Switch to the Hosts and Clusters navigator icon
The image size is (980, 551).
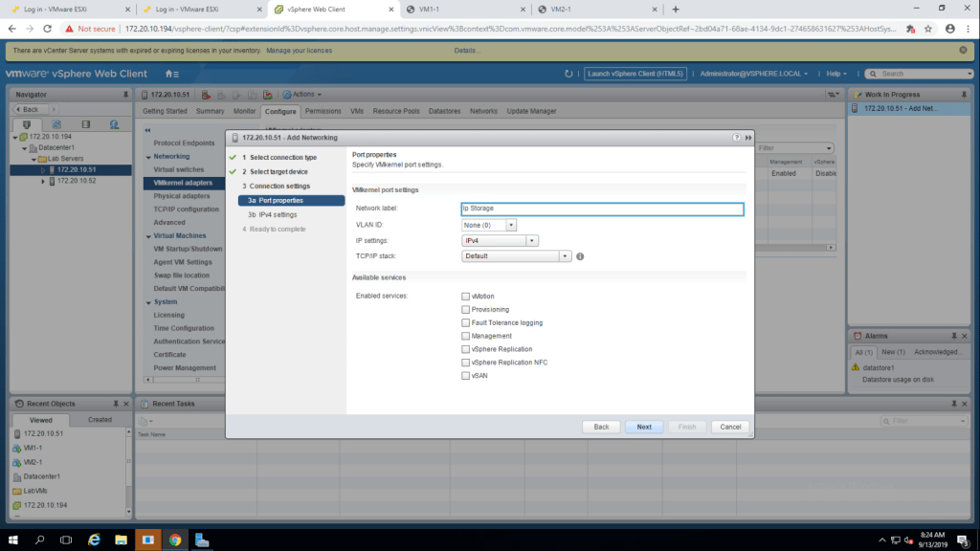pyautogui.click(x=27, y=124)
